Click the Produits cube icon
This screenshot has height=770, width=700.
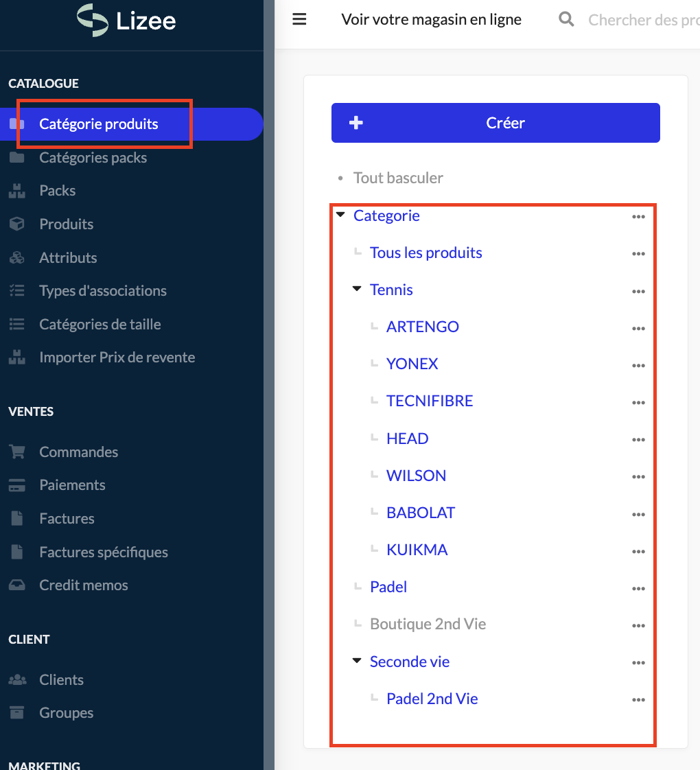[16, 224]
